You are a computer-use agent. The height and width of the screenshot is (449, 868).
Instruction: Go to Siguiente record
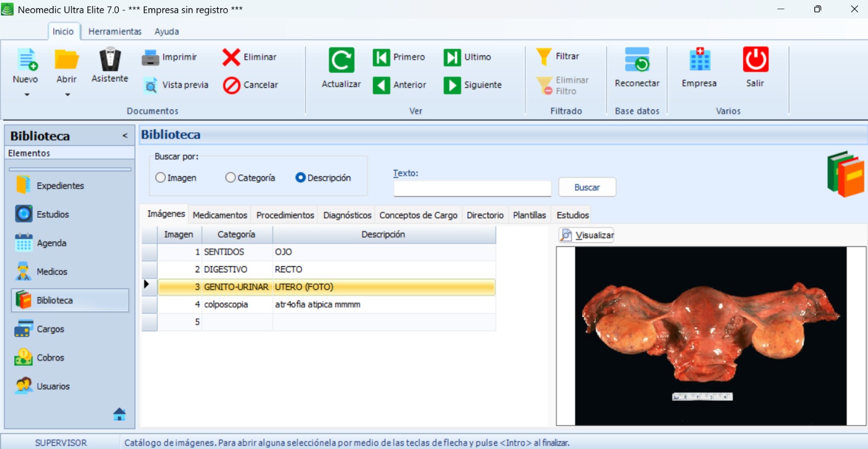[x=452, y=85]
